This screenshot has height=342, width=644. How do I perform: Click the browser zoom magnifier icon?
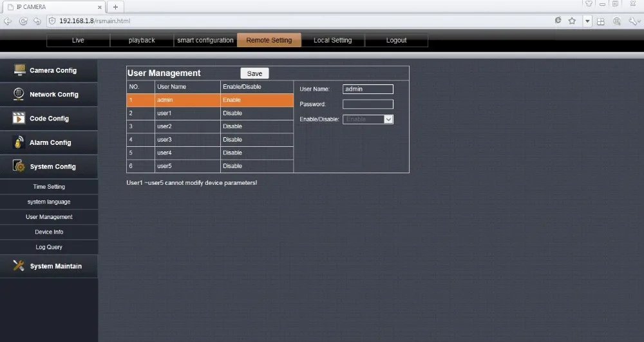[x=616, y=21]
